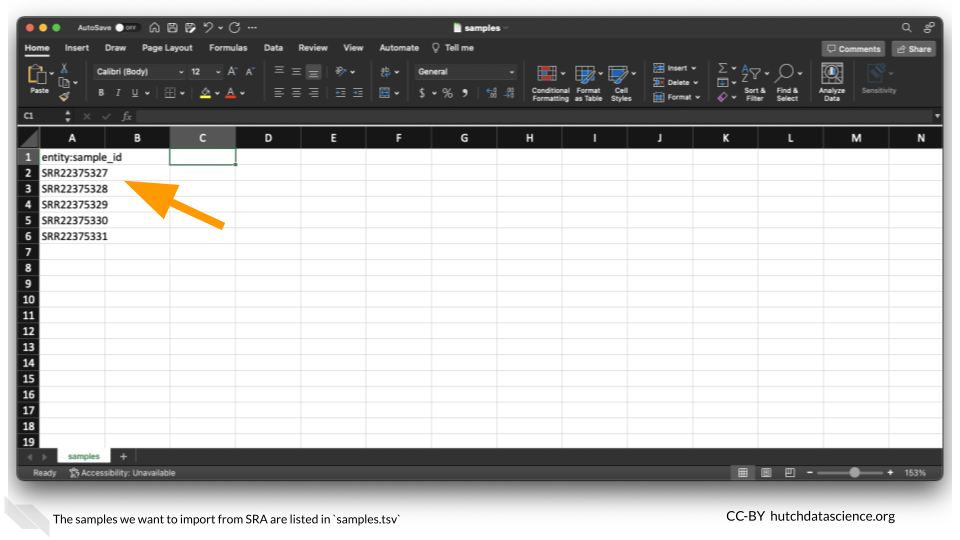The width and height of the screenshot is (960, 540).
Task: Apply percent style format
Action: pyautogui.click(x=448, y=93)
